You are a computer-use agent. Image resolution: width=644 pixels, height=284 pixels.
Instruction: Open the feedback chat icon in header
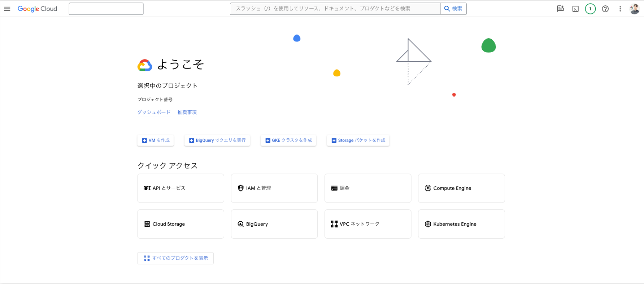pos(560,9)
